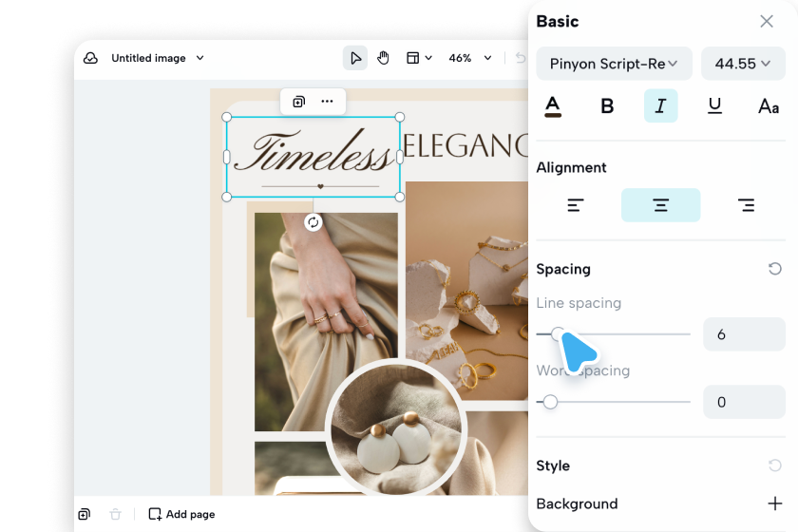Open the 44.55 font size dropdown
This screenshot has width=798, height=532.
tap(743, 64)
